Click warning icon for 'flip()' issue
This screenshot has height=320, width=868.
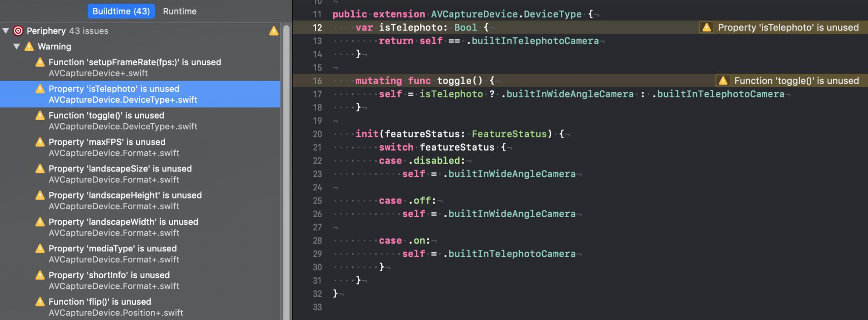tap(40, 302)
